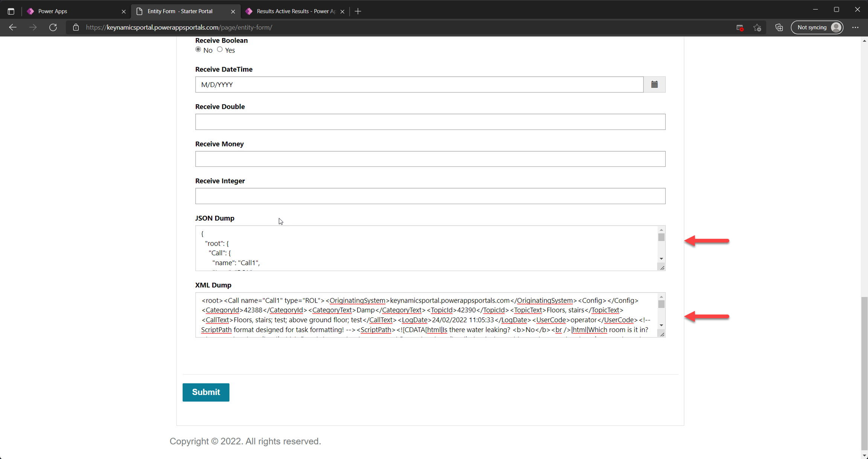The image size is (868, 459).
Task: Click the Not syncing profile button
Action: [x=817, y=27]
